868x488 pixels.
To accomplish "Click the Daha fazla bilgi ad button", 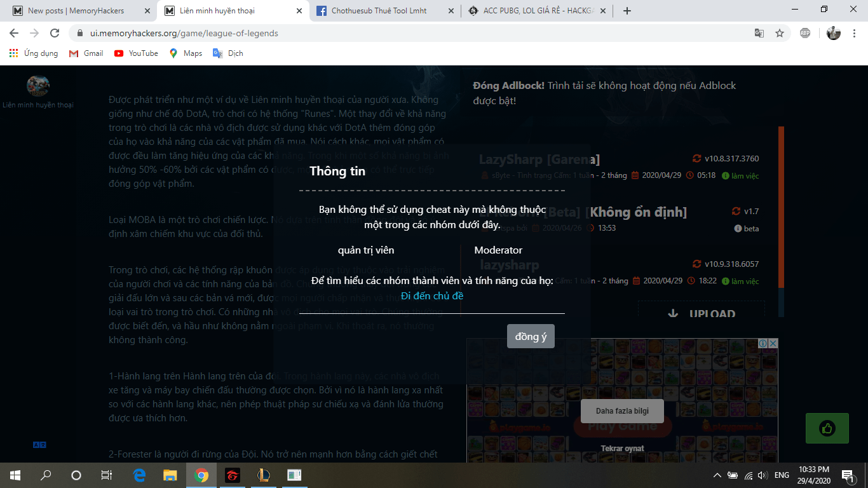I will pos(622,411).
